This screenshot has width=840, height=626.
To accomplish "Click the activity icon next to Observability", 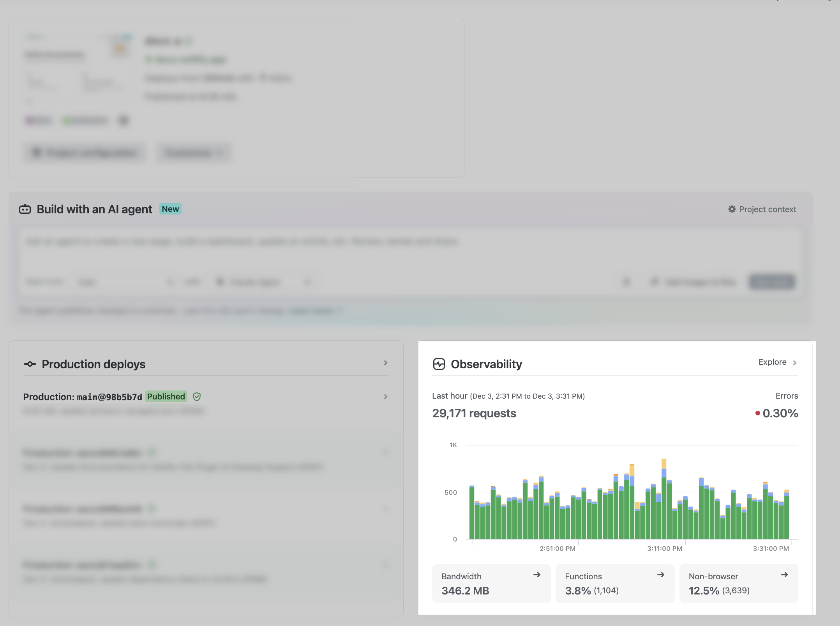I will click(x=439, y=364).
